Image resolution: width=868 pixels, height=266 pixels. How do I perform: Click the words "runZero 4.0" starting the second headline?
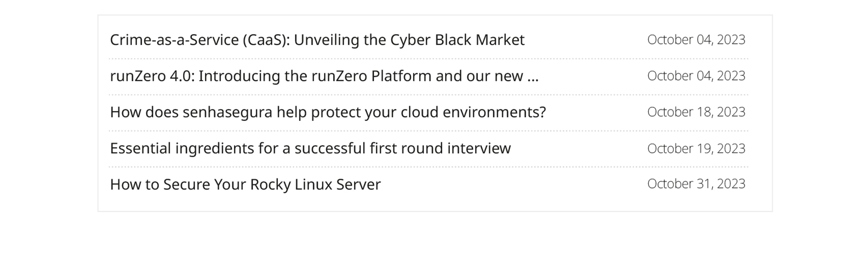pos(152,76)
